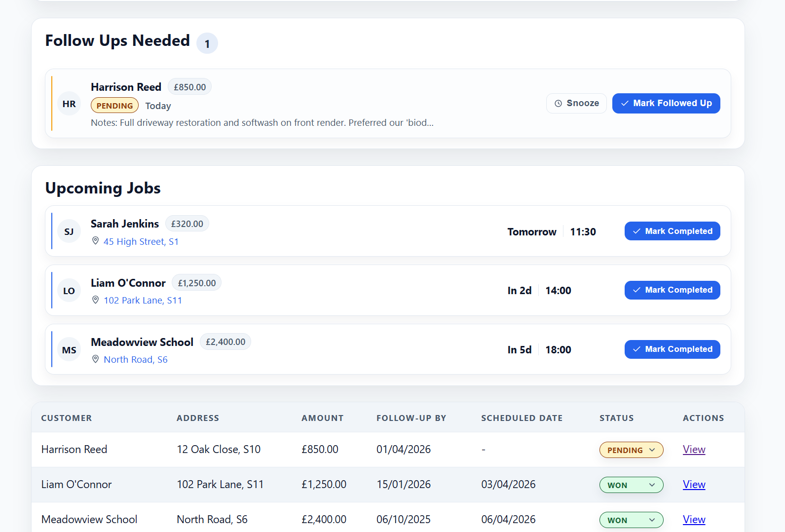This screenshot has height=532, width=785.
Task: Click SCHEDULED DATE column header
Action: click(522, 418)
